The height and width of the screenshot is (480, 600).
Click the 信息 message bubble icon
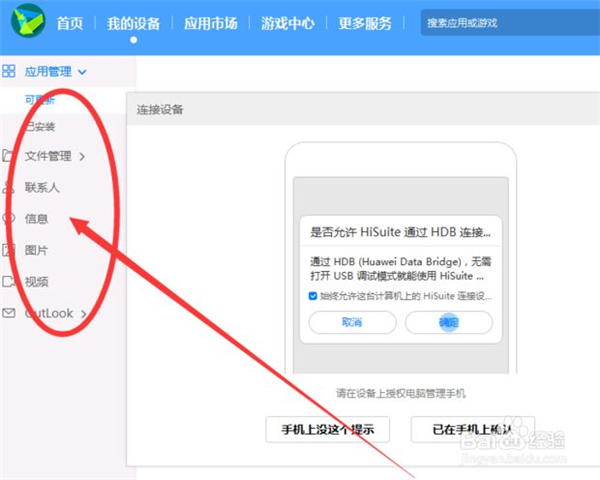coord(8,219)
